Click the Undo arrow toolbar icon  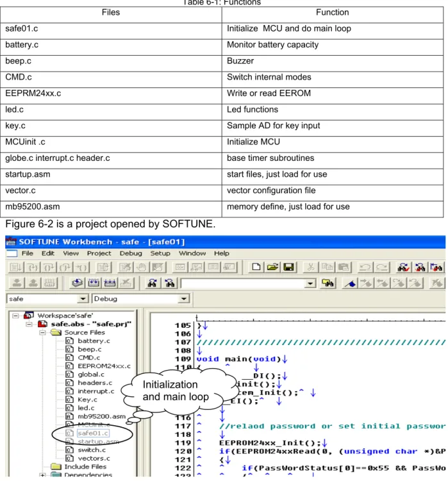(x=365, y=267)
